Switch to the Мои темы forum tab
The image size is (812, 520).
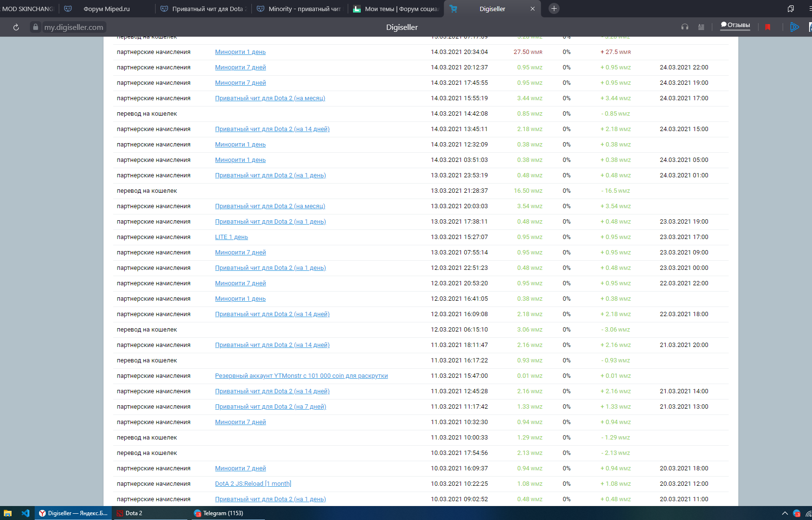click(x=396, y=9)
